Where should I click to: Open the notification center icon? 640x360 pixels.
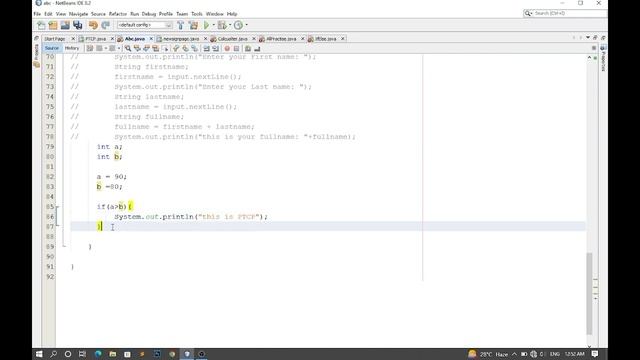pos(595,354)
